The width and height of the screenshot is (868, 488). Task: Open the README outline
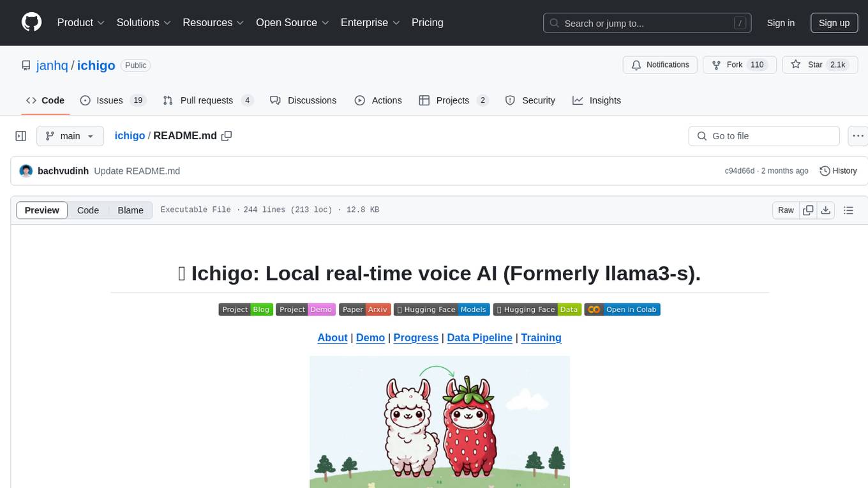(x=848, y=210)
